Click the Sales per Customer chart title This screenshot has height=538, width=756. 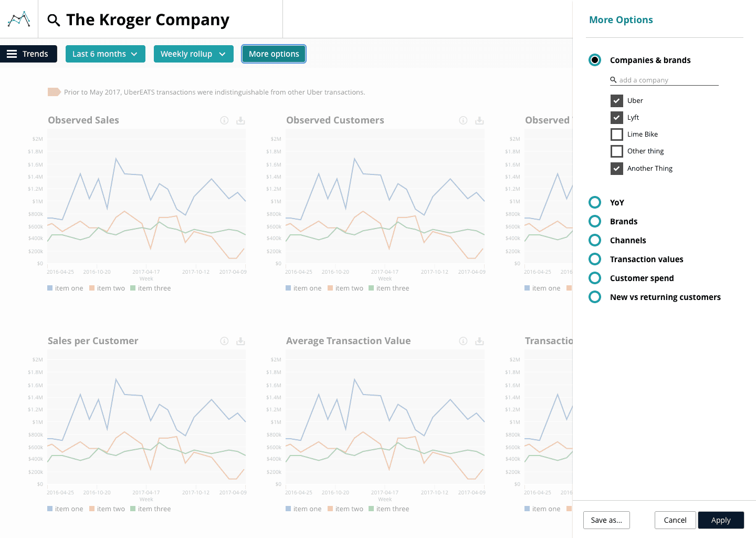pos(93,341)
